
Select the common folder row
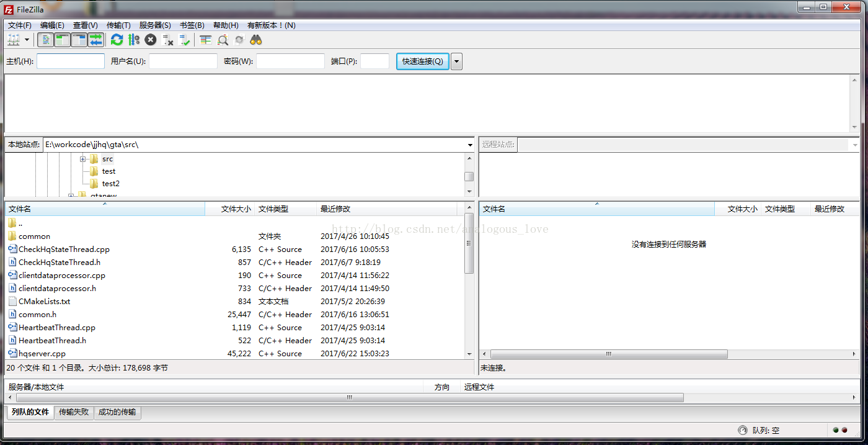pos(234,236)
